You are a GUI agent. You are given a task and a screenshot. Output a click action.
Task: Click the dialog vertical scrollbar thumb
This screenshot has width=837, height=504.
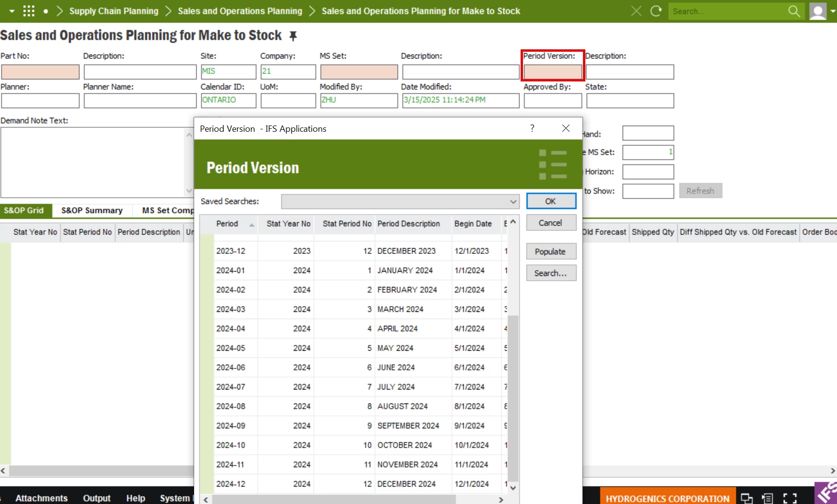pos(513,399)
